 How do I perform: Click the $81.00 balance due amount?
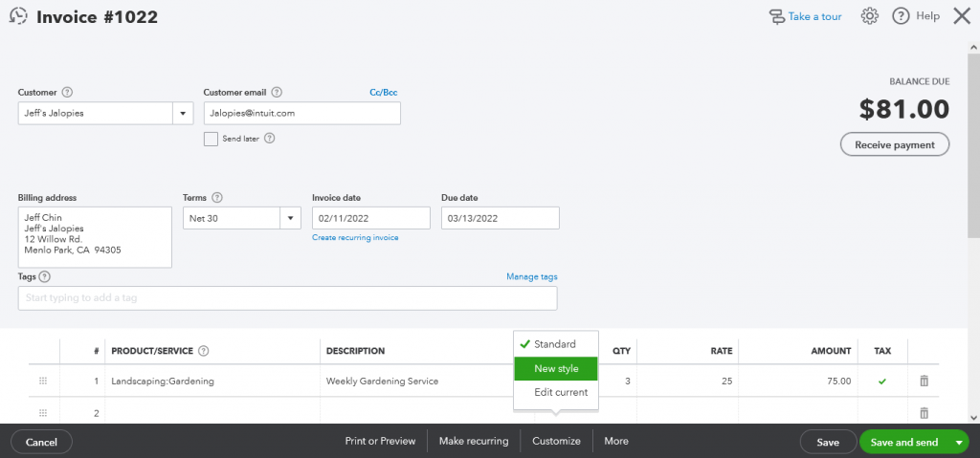(x=904, y=109)
